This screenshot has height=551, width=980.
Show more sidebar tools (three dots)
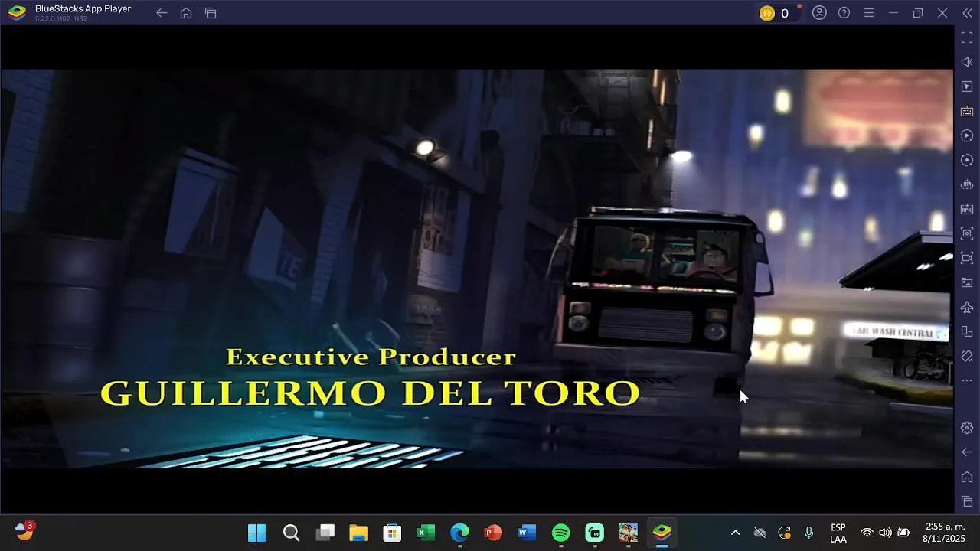tap(967, 380)
